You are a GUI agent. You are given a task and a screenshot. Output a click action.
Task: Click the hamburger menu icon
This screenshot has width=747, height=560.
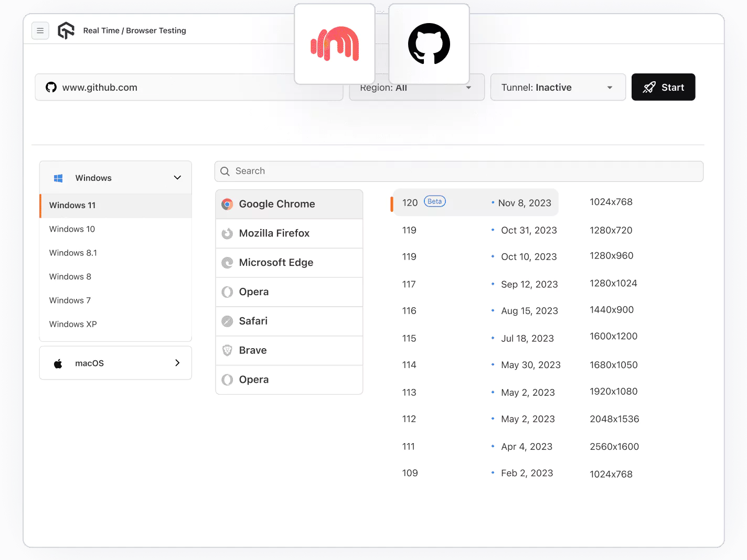click(40, 31)
